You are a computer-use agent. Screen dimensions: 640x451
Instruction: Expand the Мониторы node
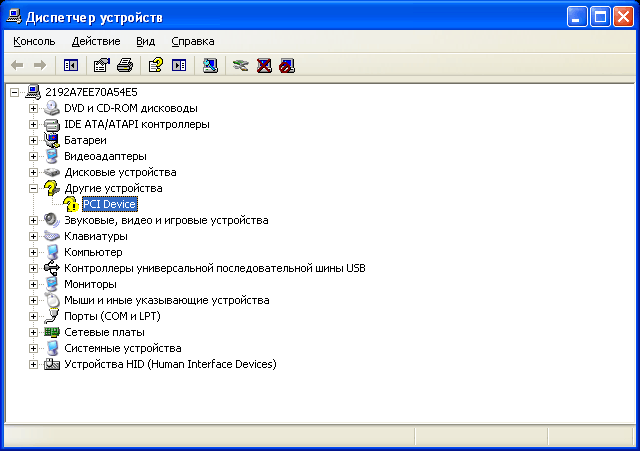(33, 284)
